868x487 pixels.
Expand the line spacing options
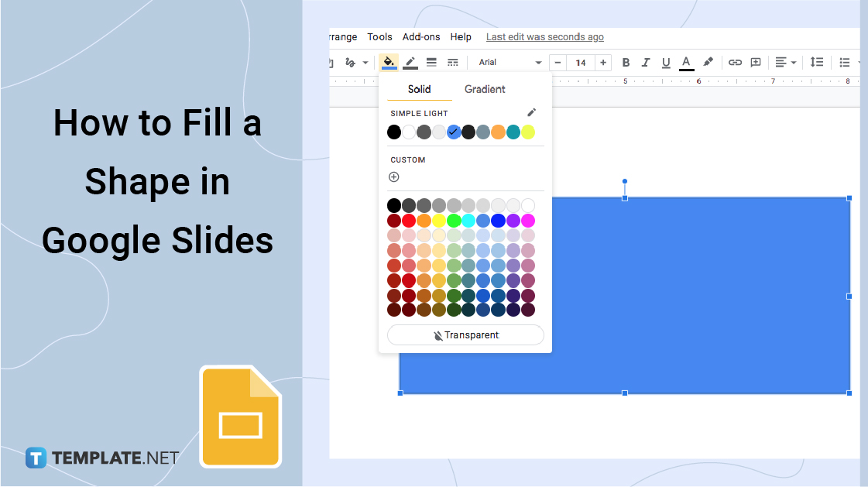[x=817, y=62]
